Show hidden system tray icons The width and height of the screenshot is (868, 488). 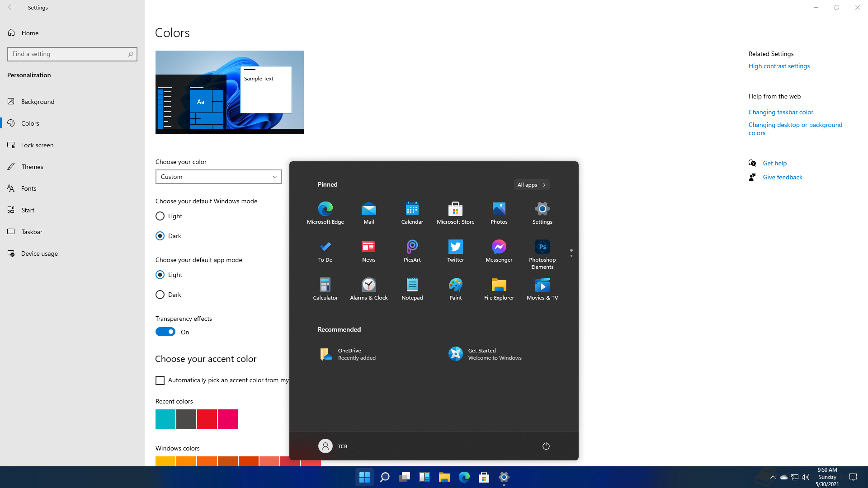(x=773, y=477)
